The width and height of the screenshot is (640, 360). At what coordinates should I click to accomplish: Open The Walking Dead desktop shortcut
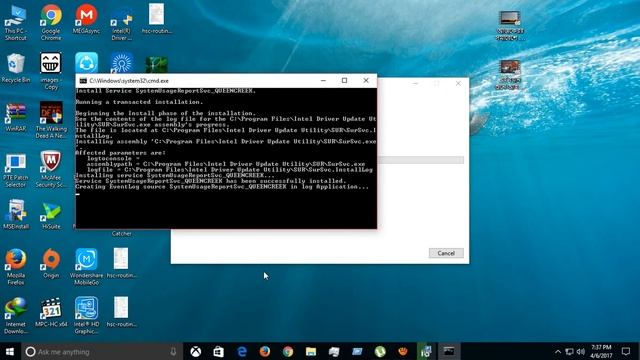click(x=51, y=120)
